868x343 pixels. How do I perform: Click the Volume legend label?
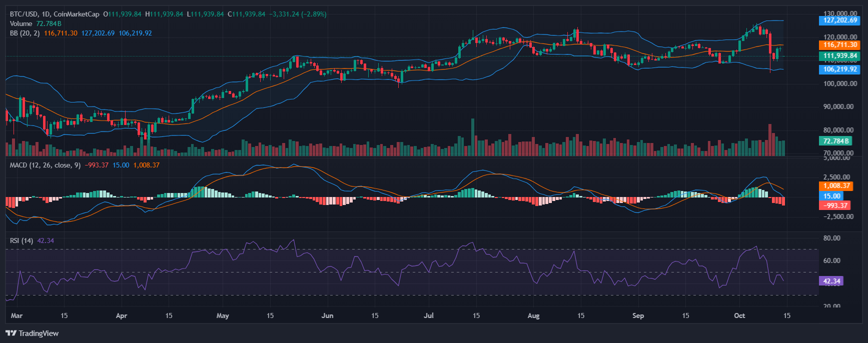point(21,23)
